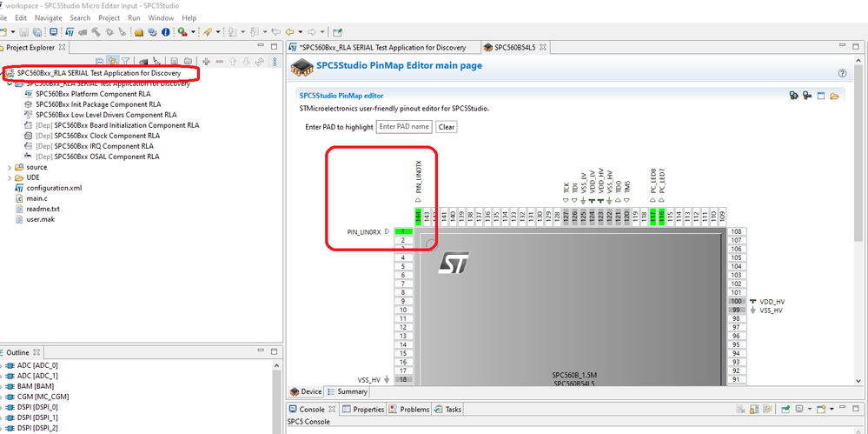This screenshot has height=434, width=868.
Task: Collapse the SPC560Bxx_RLA SERIAL project node
Action: click(10, 84)
